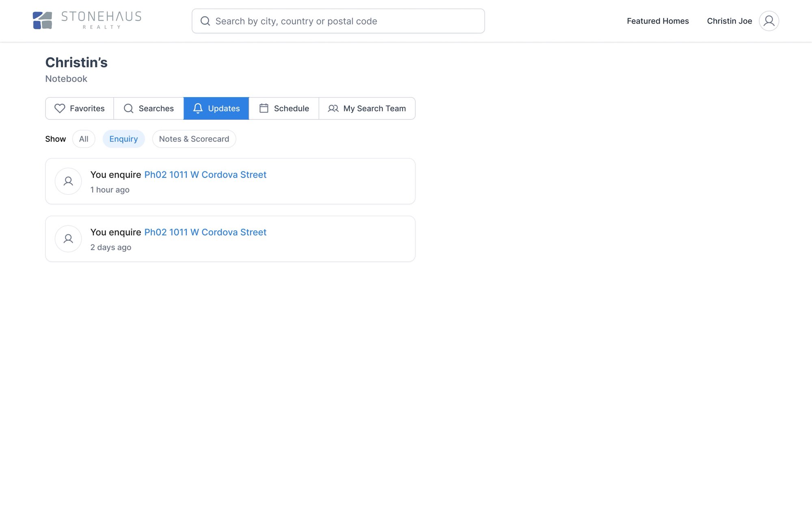
Task: Click the 'Christin's' page heading
Action: pos(76,63)
